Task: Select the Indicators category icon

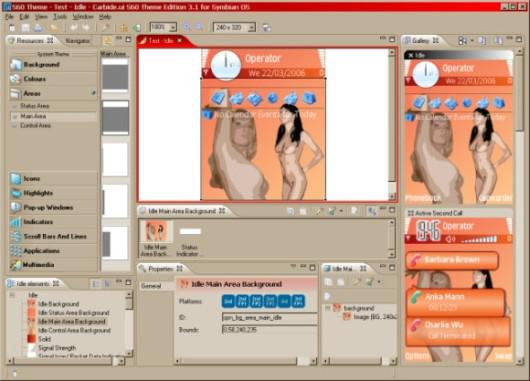Action: (x=16, y=222)
